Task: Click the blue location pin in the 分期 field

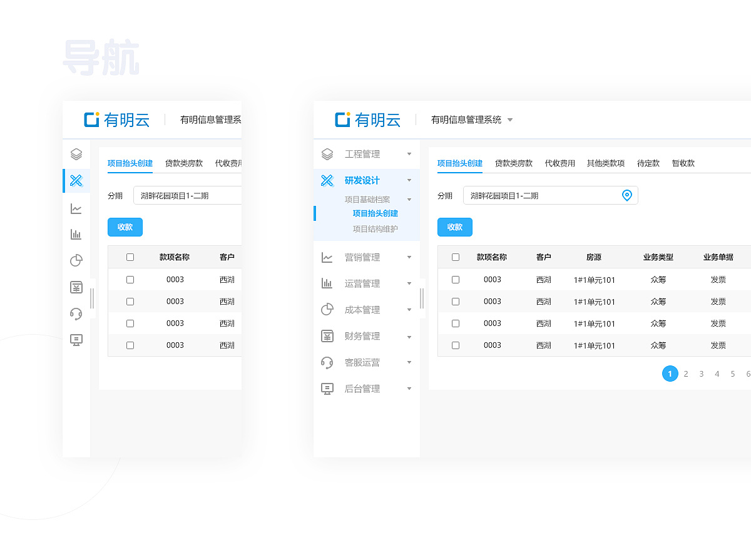Action: click(627, 195)
